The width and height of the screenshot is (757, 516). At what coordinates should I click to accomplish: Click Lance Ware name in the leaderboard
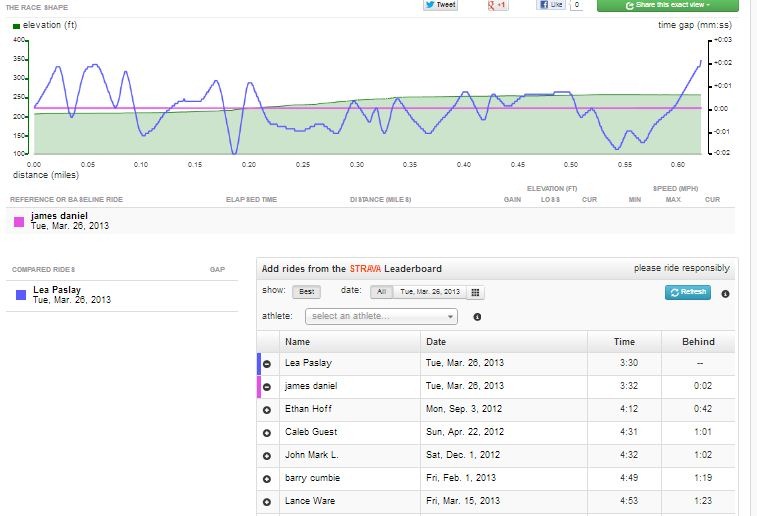pos(310,501)
